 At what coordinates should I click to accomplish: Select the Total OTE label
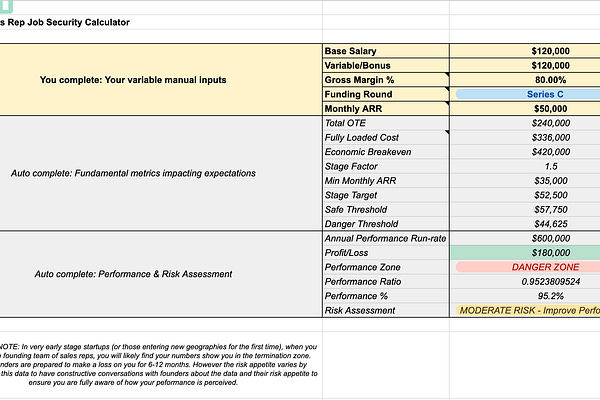tap(386, 123)
